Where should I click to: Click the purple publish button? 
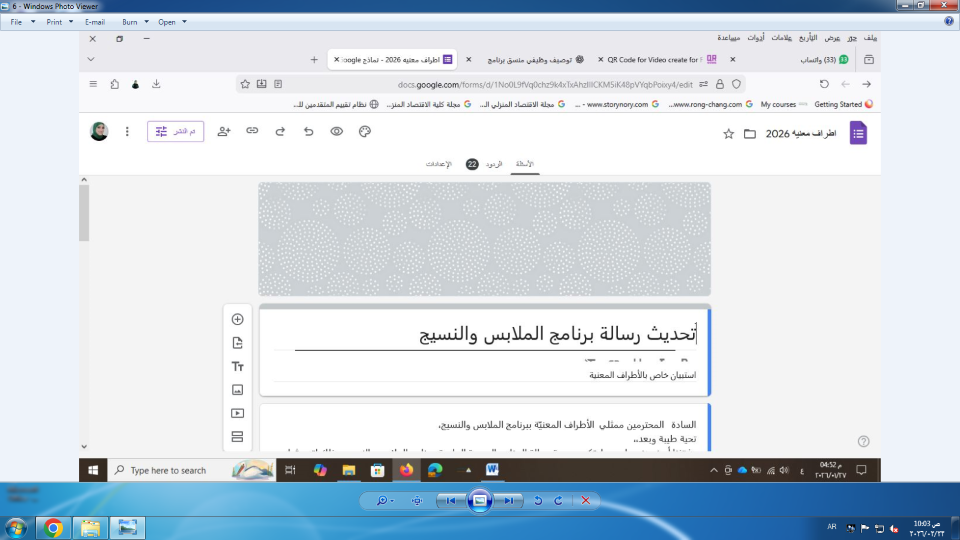tap(176, 131)
